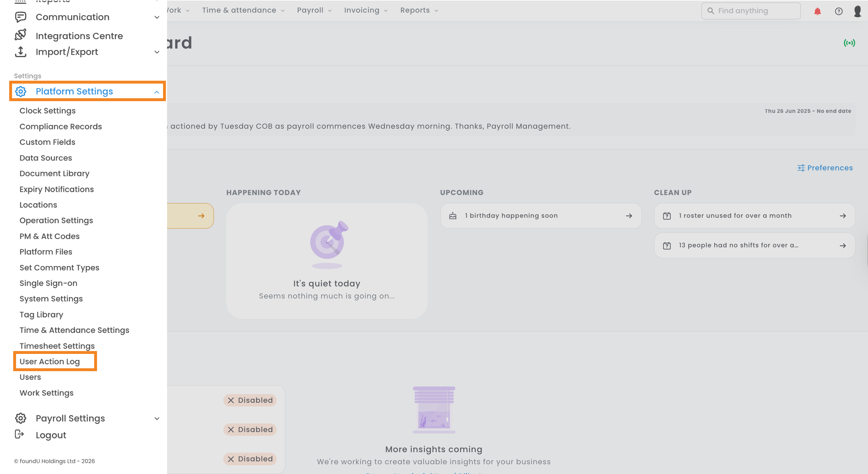Click the green live broadcast status icon
Viewport: 868px width, 474px height.
click(x=849, y=43)
